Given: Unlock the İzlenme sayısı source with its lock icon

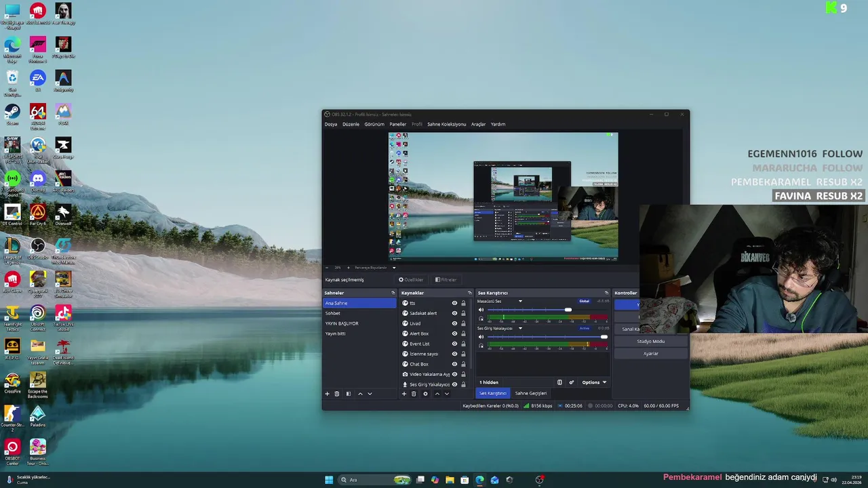Looking at the screenshot, I should point(463,354).
